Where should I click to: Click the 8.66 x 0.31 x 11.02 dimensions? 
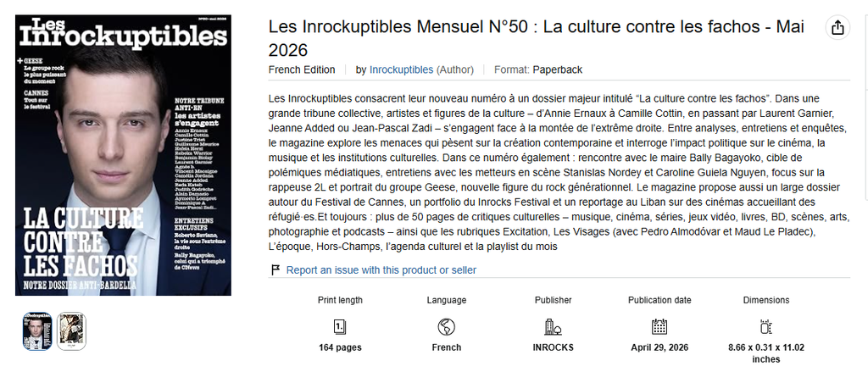click(766, 353)
